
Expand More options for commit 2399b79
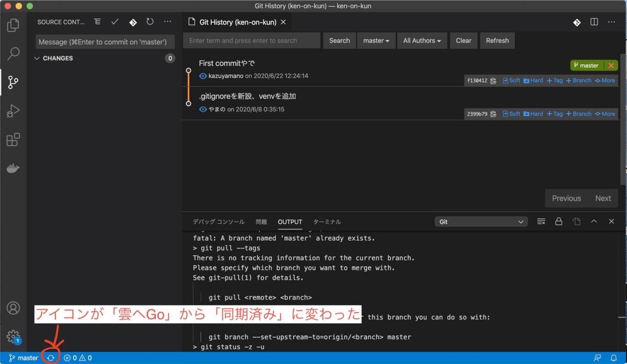point(605,114)
